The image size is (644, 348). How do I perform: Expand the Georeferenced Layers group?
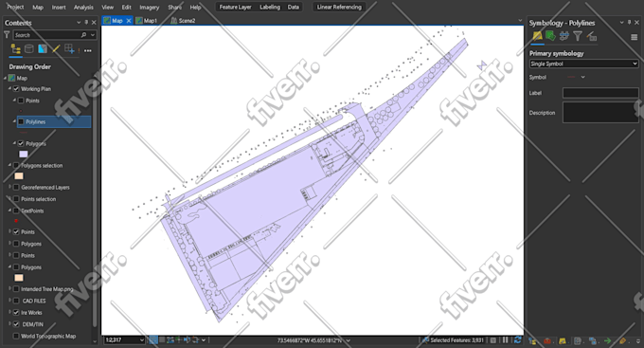pos(9,187)
